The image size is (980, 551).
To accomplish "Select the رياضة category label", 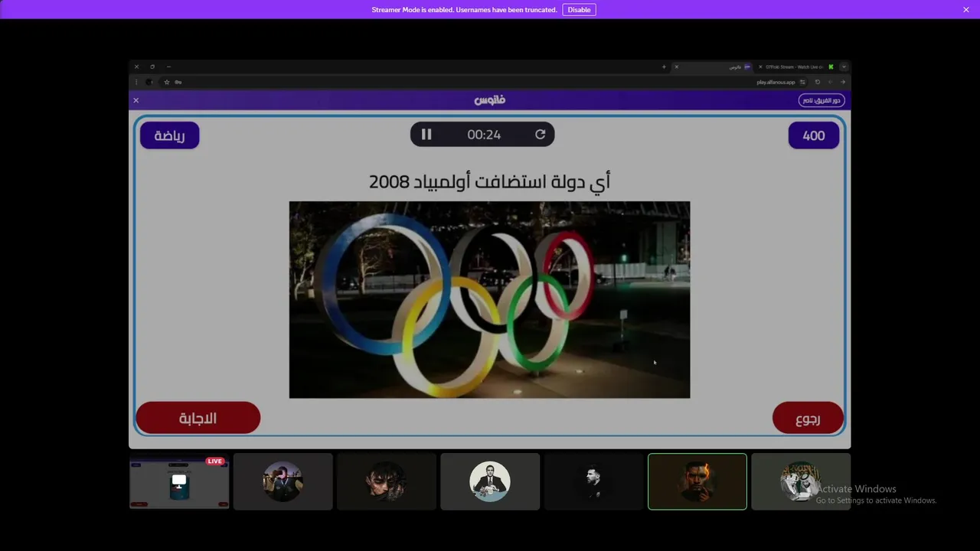I will 169,135.
